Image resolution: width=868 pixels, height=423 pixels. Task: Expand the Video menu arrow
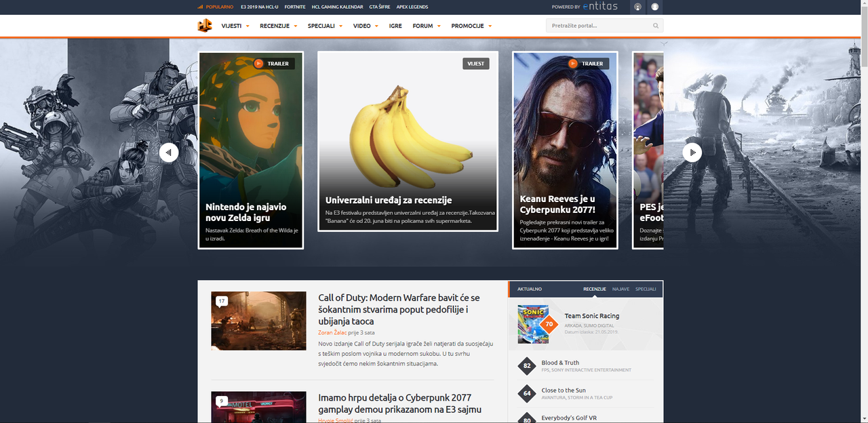[x=377, y=26]
